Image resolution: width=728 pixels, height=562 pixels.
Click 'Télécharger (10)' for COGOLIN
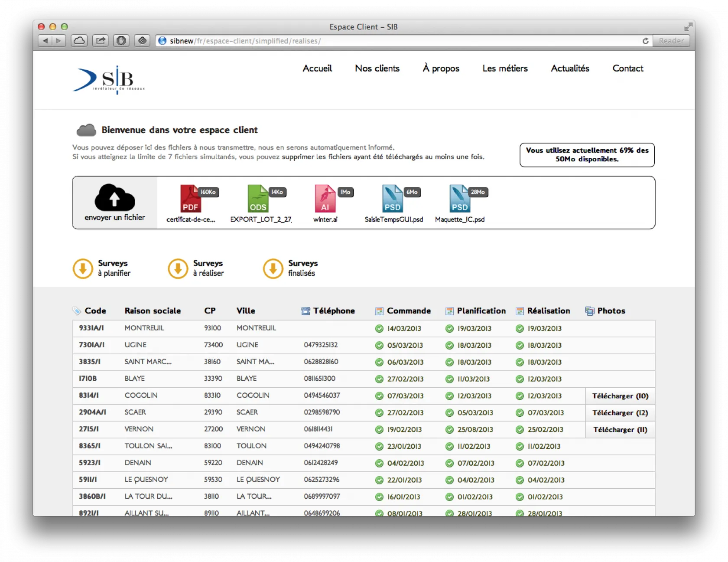tap(620, 396)
